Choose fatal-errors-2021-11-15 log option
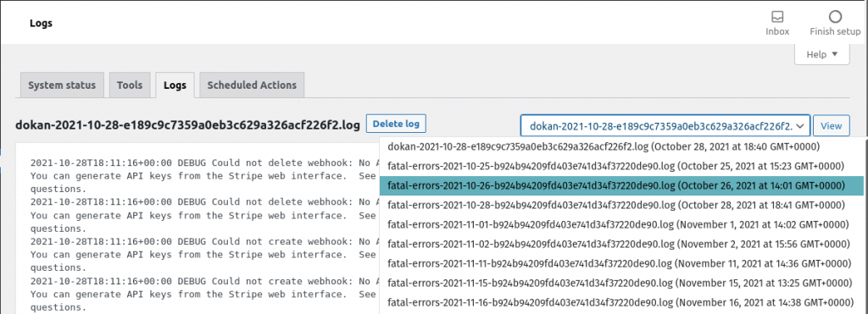The image size is (868, 314). [621, 283]
